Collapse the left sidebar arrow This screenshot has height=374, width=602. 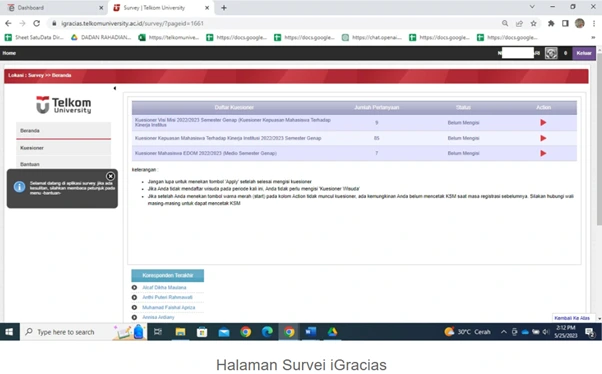(x=114, y=88)
